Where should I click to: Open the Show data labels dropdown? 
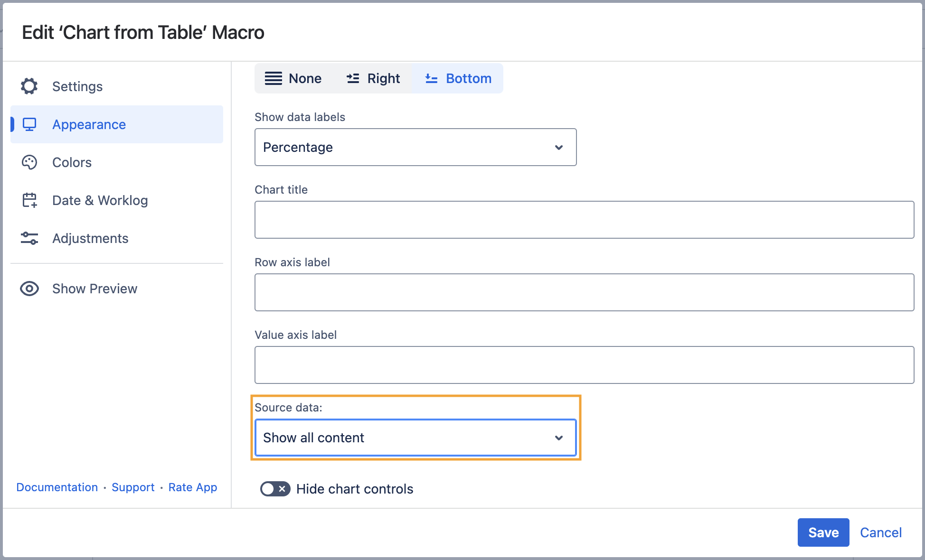click(415, 147)
